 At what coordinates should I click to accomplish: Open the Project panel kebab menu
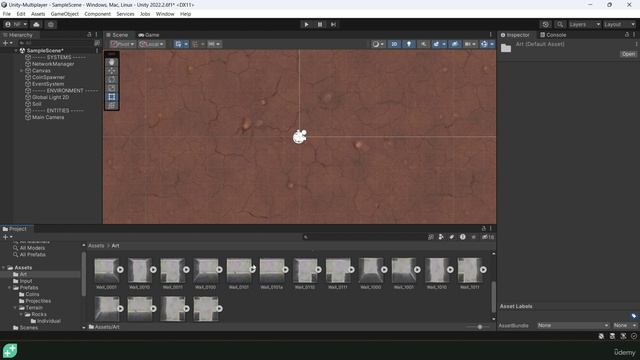491,229
